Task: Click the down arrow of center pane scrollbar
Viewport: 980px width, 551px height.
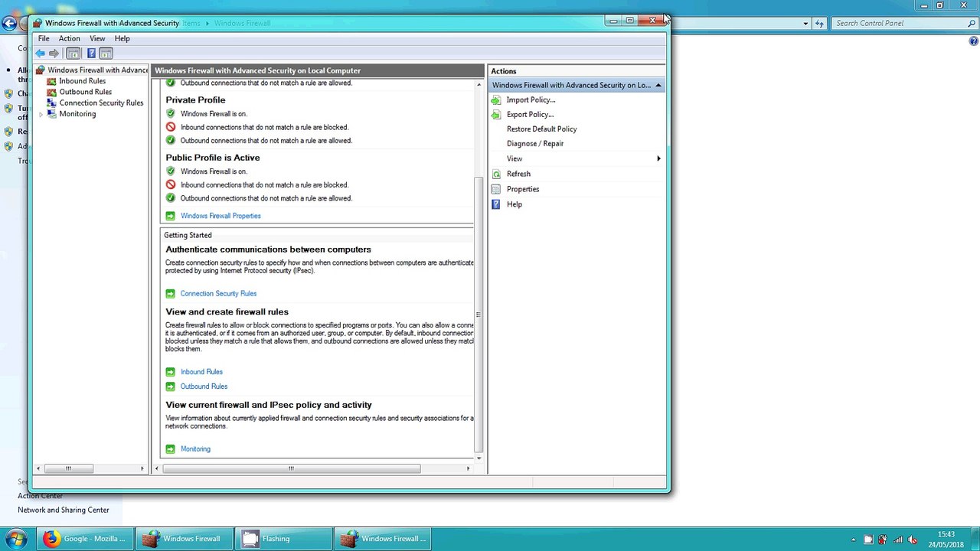Action: 479,458
